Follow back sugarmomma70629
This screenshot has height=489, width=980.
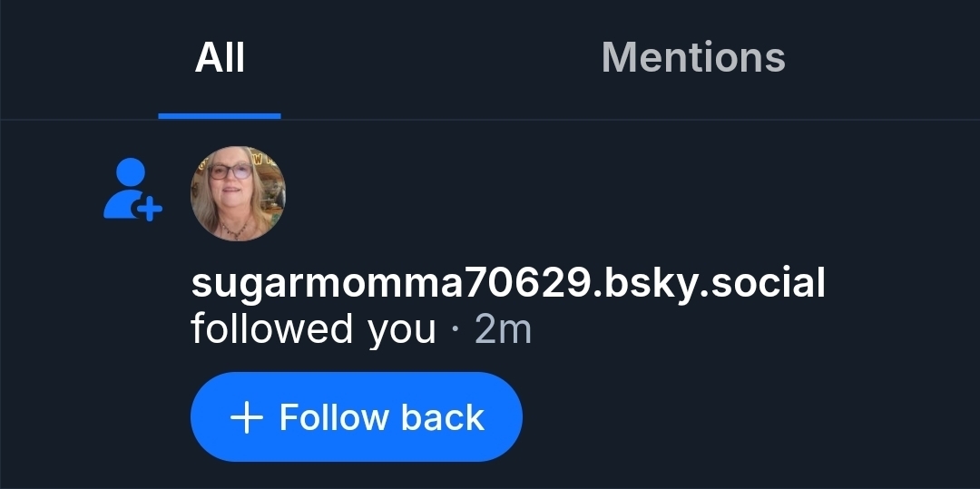(357, 416)
